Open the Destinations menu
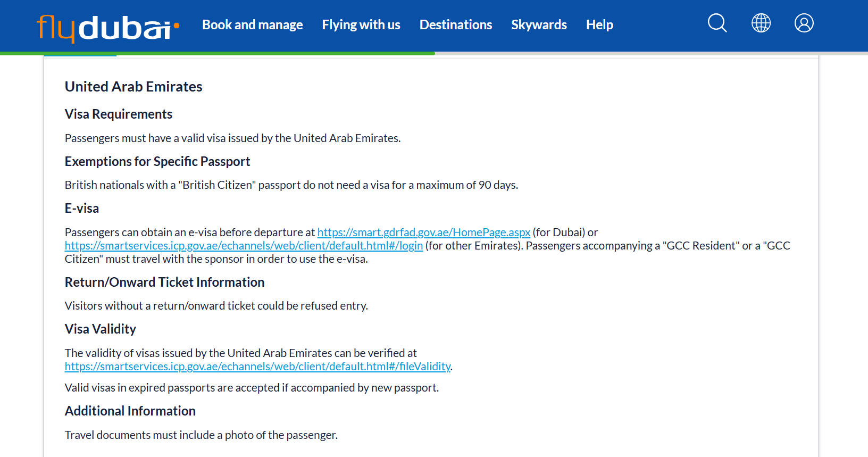This screenshot has width=868, height=457. click(456, 24)
